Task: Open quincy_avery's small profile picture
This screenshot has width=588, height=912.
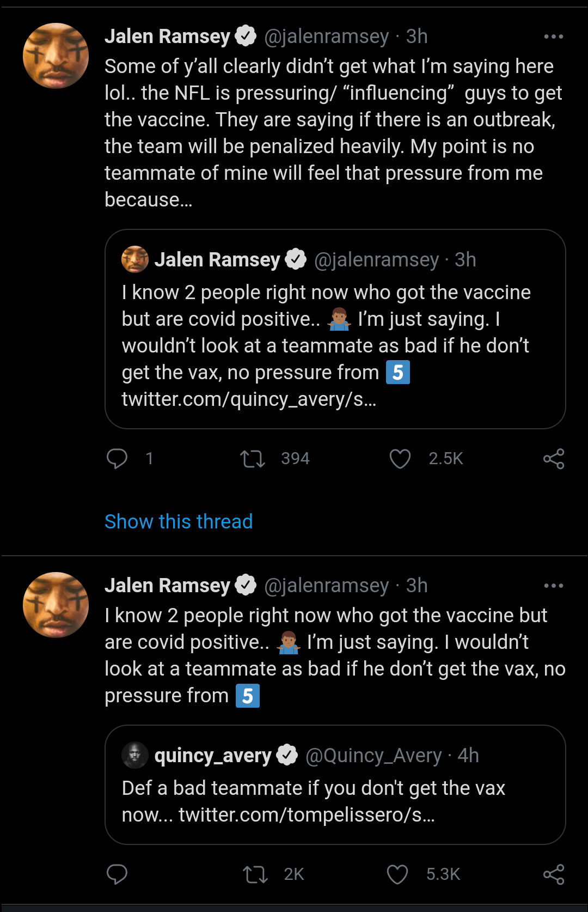Action: click(134, 756)
